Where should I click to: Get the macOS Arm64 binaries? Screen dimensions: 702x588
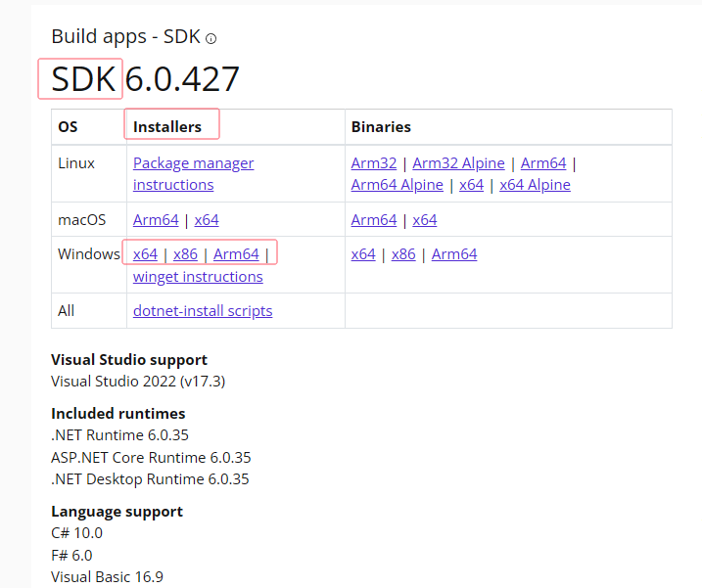tap(374, 220)
